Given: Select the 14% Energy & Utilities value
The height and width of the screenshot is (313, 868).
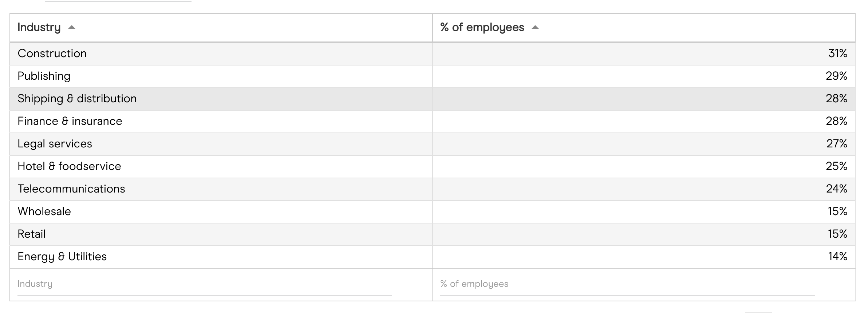Looking at the screenshot, I should [x=837, y=257].
